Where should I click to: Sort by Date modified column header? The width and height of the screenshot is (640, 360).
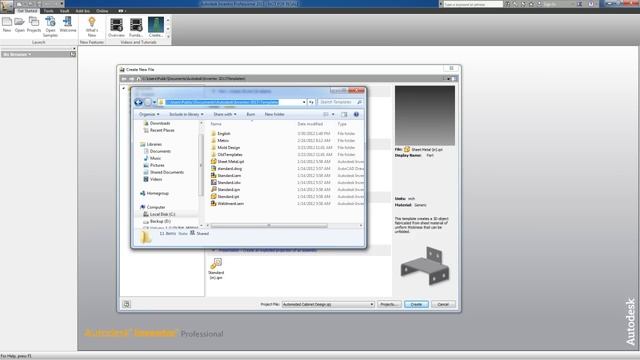(x=310, y=124)
